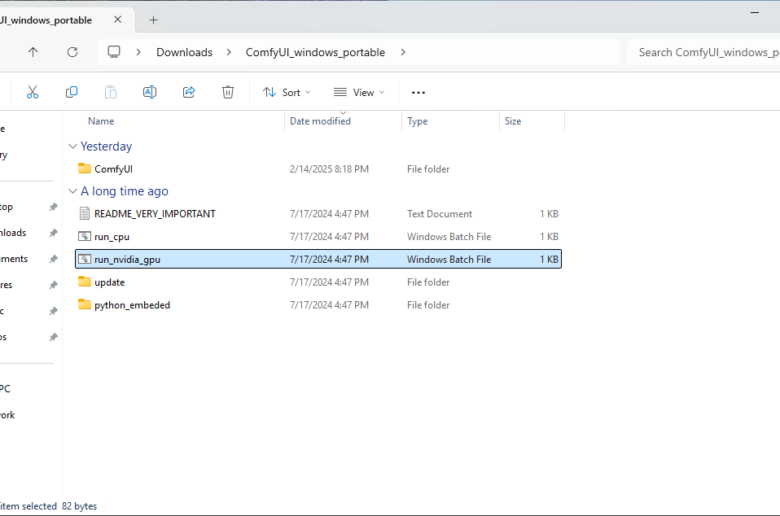This screenshot has height=516, width=780.
Task: Close the ComfyUI_windows_portable tab
Action: click(117, 19)
